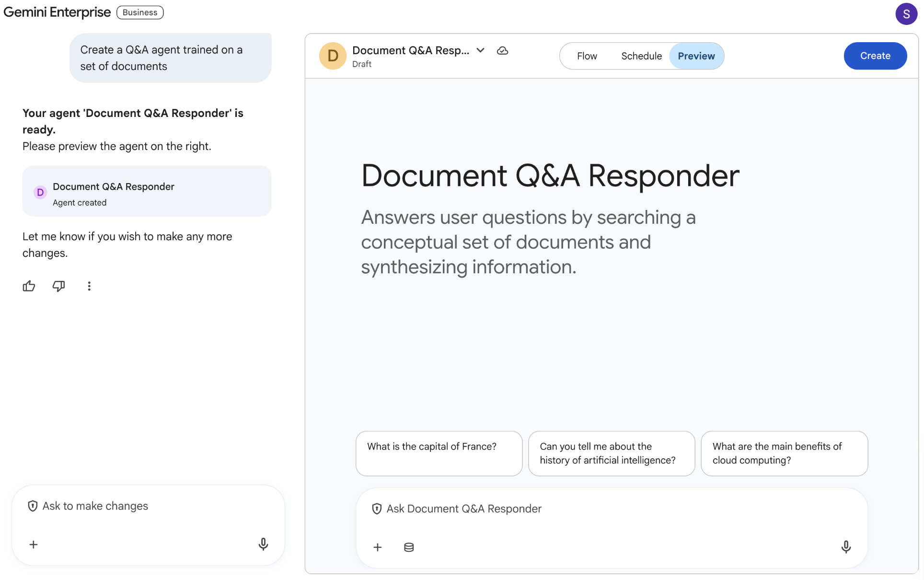Click the large Document Q&A Responder heading

coord(550,175)
